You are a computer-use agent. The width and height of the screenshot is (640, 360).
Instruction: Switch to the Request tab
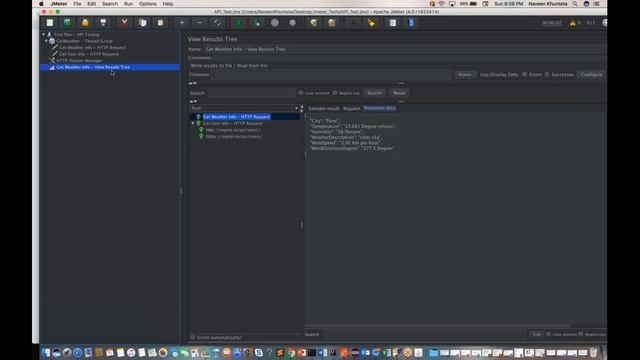(x=351, y=109)
